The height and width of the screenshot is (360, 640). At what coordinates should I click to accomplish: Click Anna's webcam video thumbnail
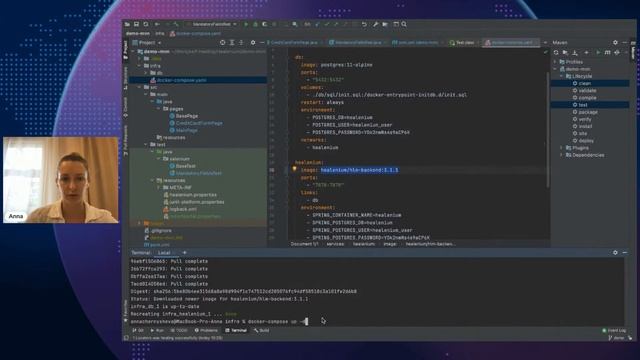point(61,180)
